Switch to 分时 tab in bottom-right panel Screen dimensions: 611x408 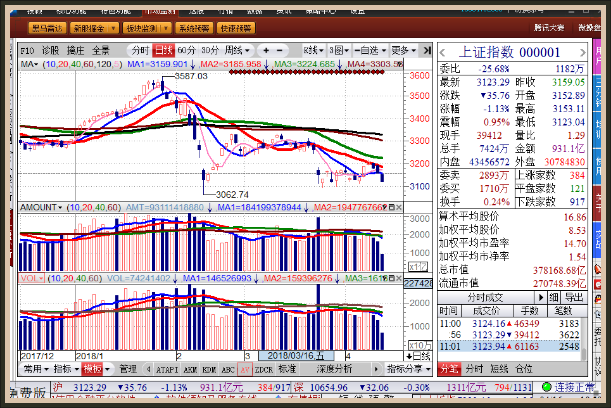click(x=474, y=369)
